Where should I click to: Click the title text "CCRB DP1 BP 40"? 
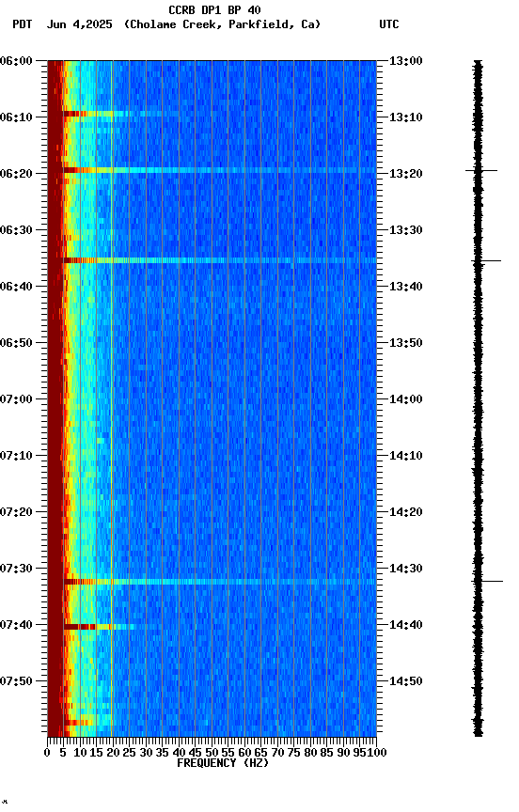tap(214, 10)
